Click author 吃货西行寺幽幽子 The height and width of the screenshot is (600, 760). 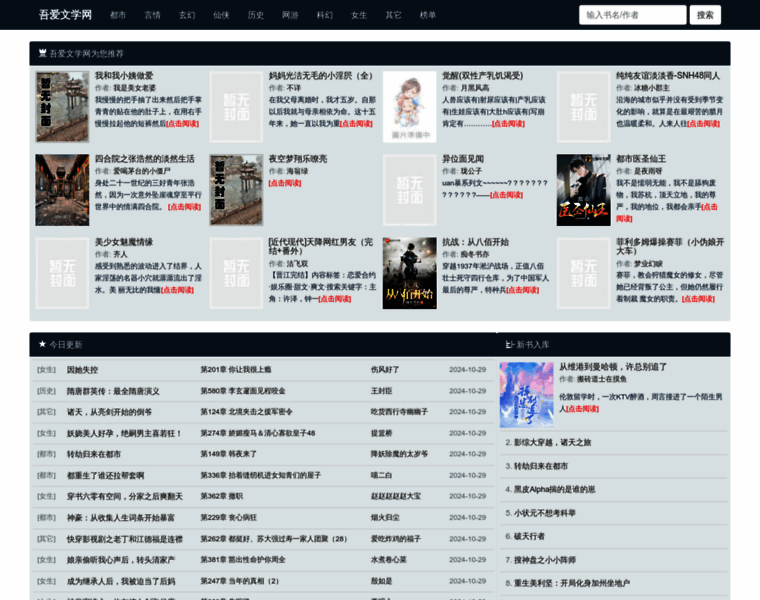[x=399, y=412]
